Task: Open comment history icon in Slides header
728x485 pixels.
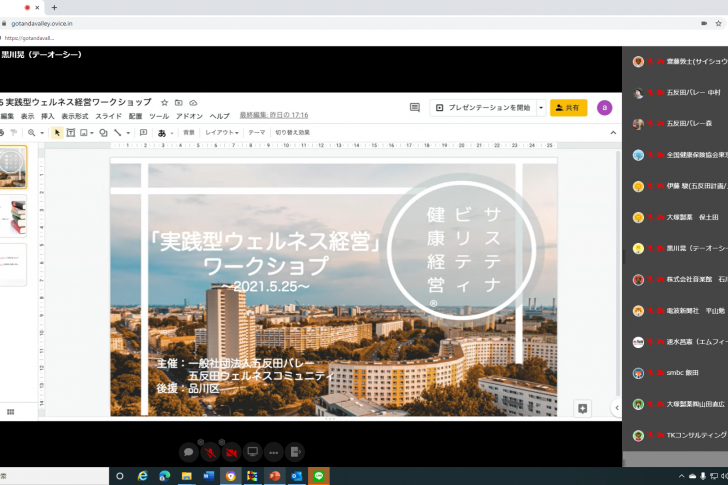Action: point(415,107)
